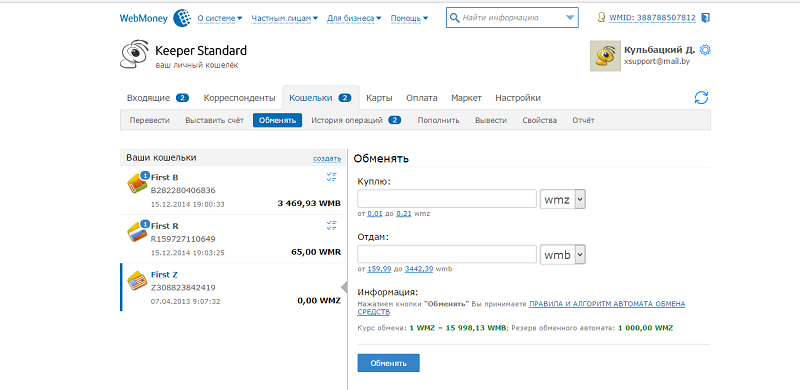Click the 159.99 minimum wmb link
800x390 pixels.
point(379,269)
